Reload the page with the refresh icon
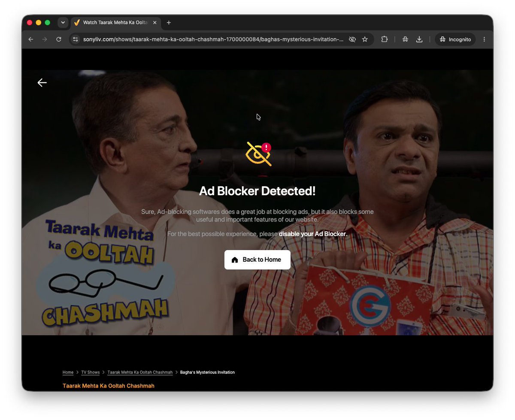The image size is (515, 420). coord(59,39)
